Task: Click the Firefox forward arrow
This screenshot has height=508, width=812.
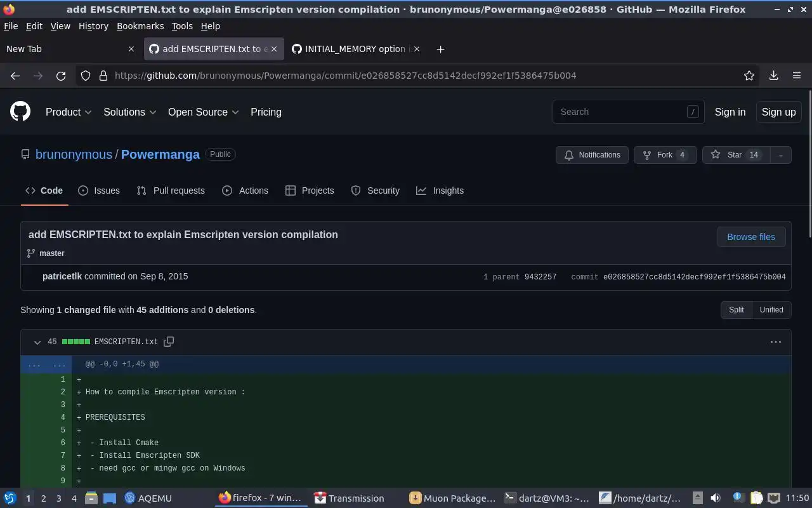Action: pos(38,76)
